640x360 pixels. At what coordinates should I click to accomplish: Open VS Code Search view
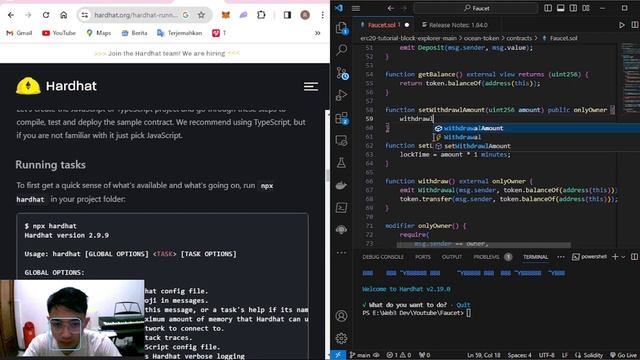341,50
